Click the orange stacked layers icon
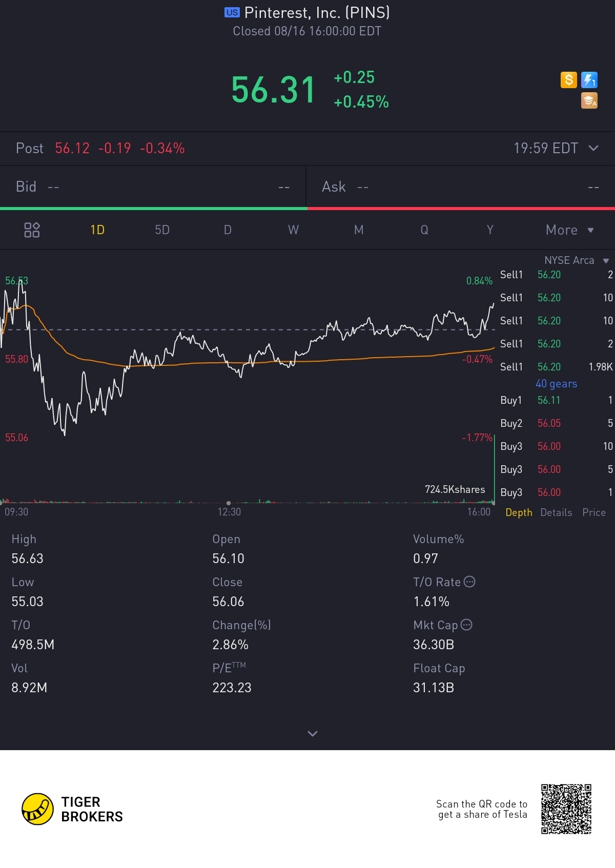Screen dimensions: 615x868 (589, 100)
